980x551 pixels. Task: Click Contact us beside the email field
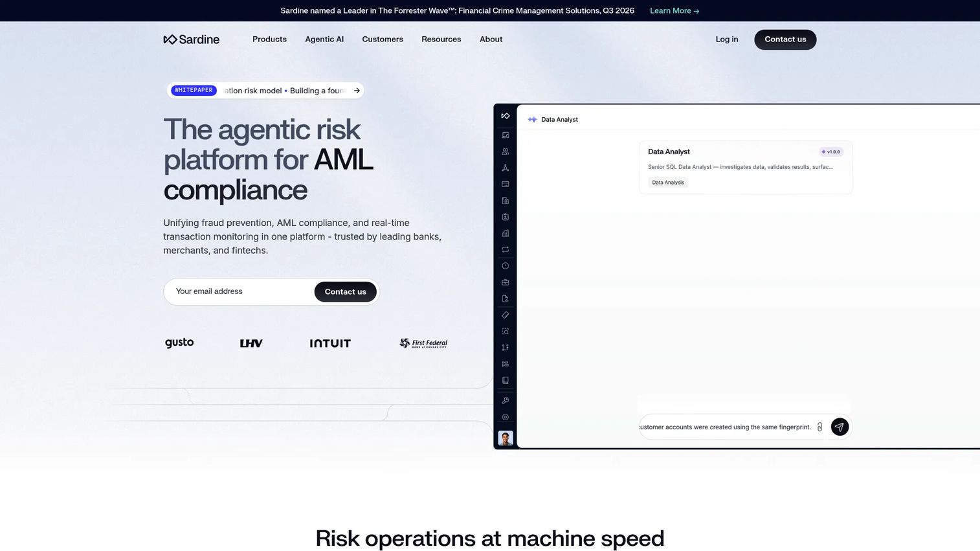click(346, 292)
